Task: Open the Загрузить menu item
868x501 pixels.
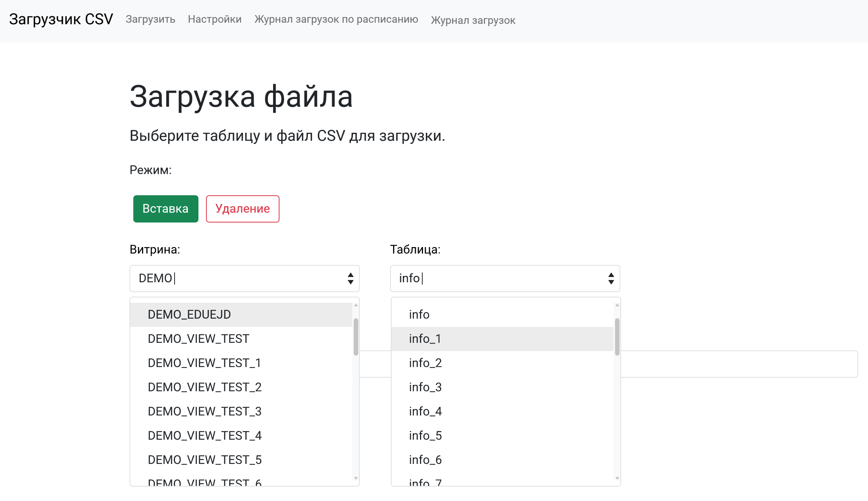Action: point(150,19)
